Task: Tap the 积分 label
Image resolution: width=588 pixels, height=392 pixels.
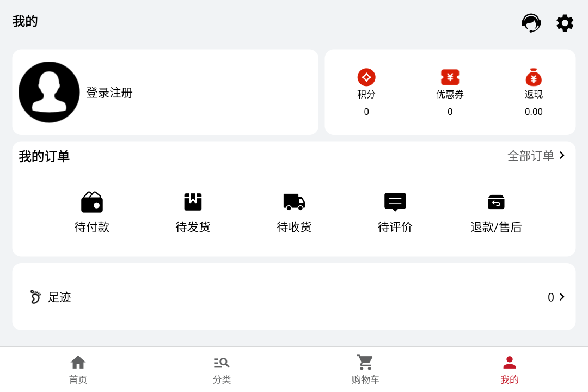Action: click(x=366, y=94)
